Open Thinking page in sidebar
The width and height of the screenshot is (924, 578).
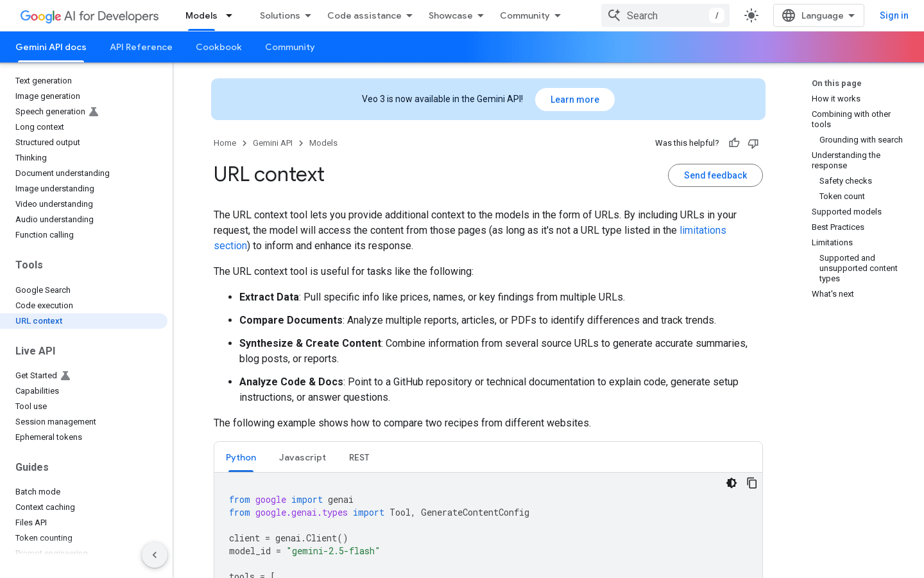[x=31, y=158]
